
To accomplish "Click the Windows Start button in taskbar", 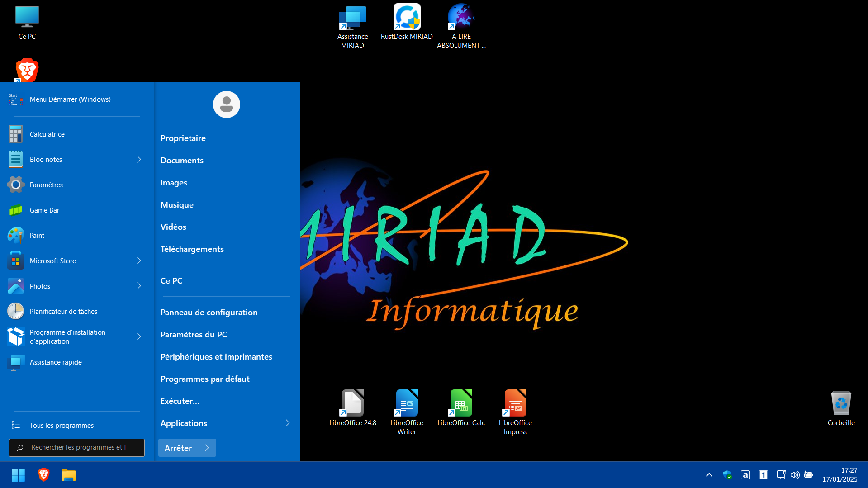I will coord(18,475).
